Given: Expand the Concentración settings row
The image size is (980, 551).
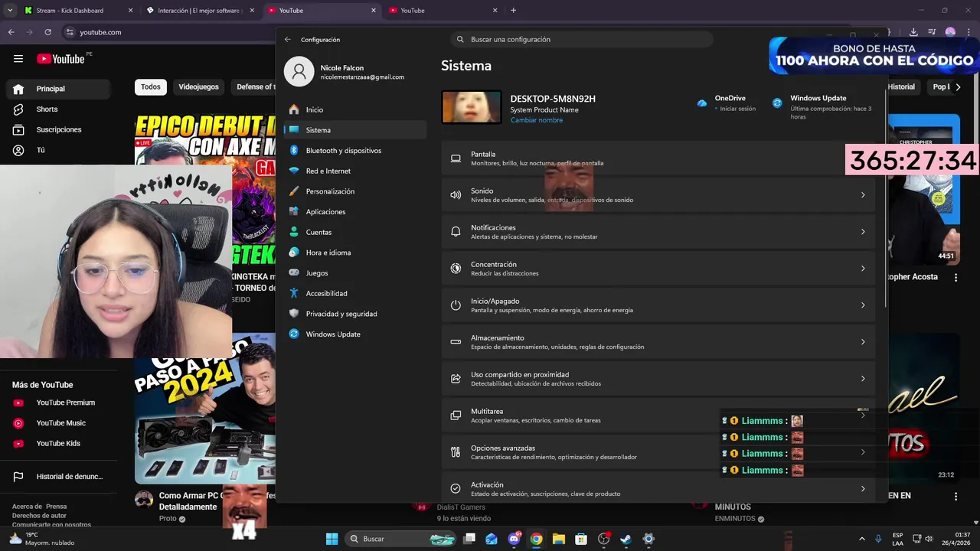Looking at the screenshot, I should pyautogui.click(x=658, y=269).
